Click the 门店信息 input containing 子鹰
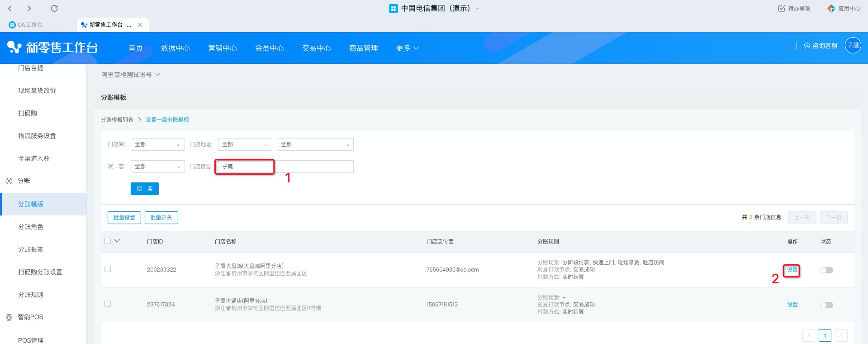This screenshot has width=868, height=344. (285, 167)
